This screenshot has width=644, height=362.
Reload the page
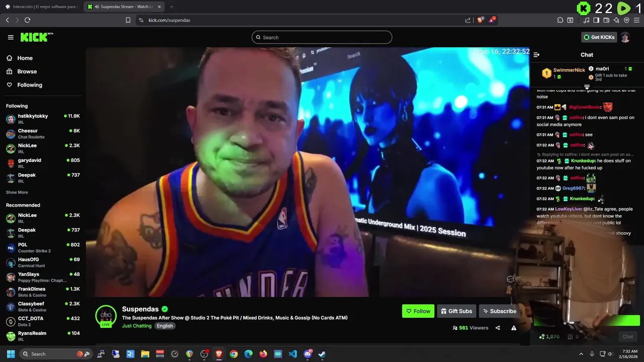[x=27, y=20]
